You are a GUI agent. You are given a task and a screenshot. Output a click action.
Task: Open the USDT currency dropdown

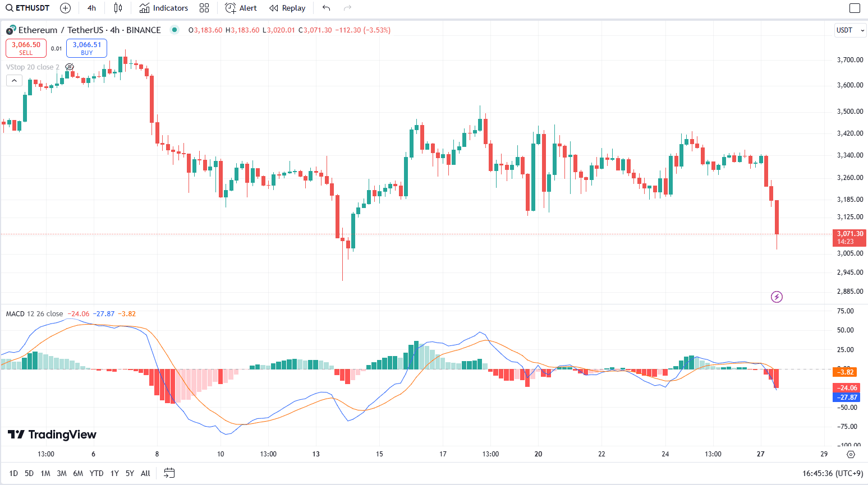point(850,30)
